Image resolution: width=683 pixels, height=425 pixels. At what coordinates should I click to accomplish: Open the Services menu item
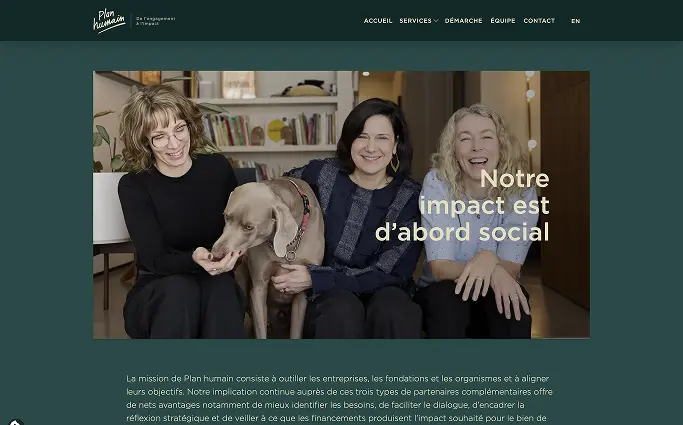point(415,20)
